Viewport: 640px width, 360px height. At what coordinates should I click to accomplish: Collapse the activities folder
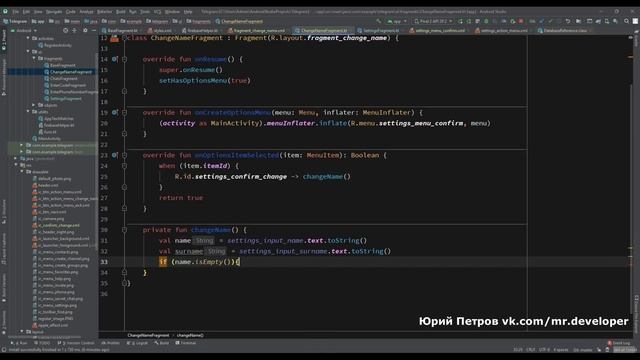pos(28,38)
